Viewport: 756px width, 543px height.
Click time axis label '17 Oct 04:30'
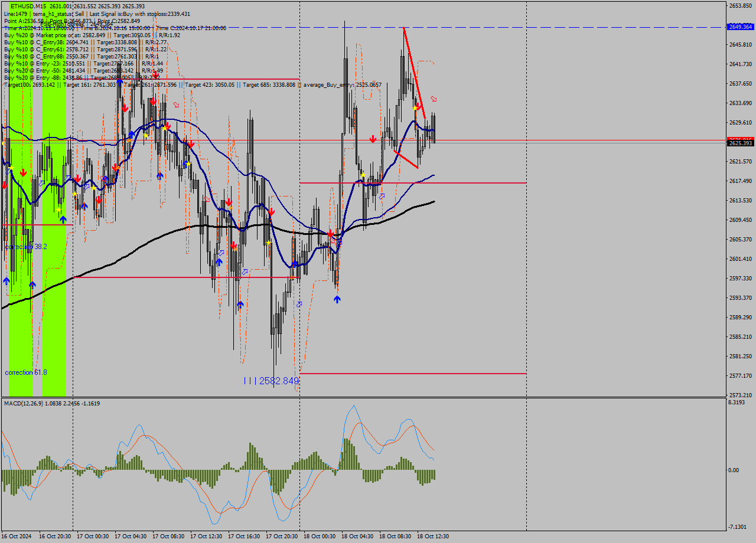click(131, 537)
